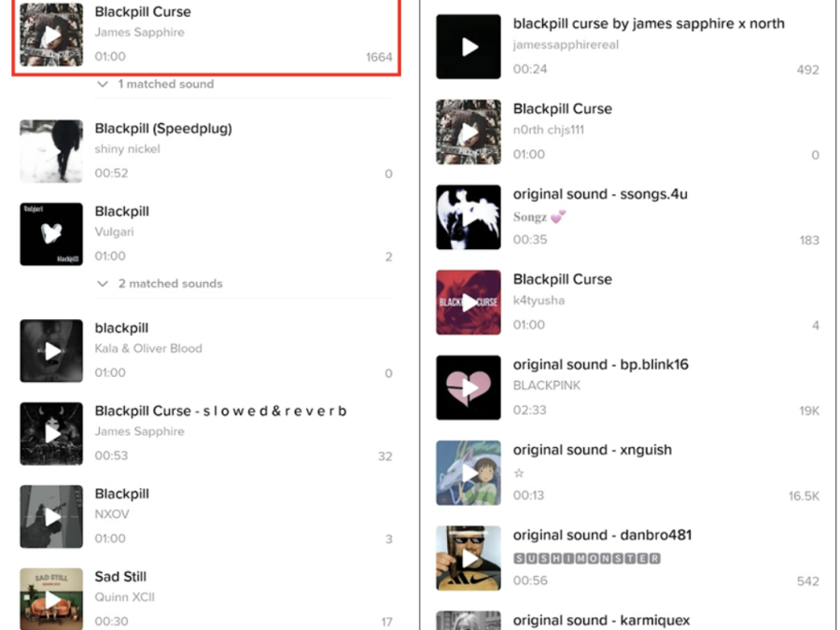The height and width of the screenshot is (630, 840).
Task: Play the Blackpill Curse by James Sapphire sound
Action: [x=51, y=35]
